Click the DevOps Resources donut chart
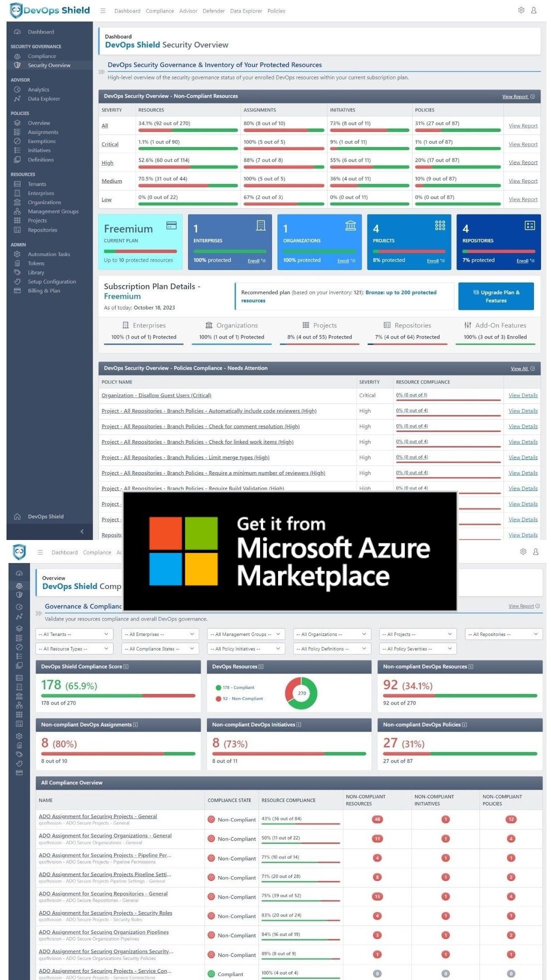This screenshot has height=980, width=551. (x=301, y=693)
